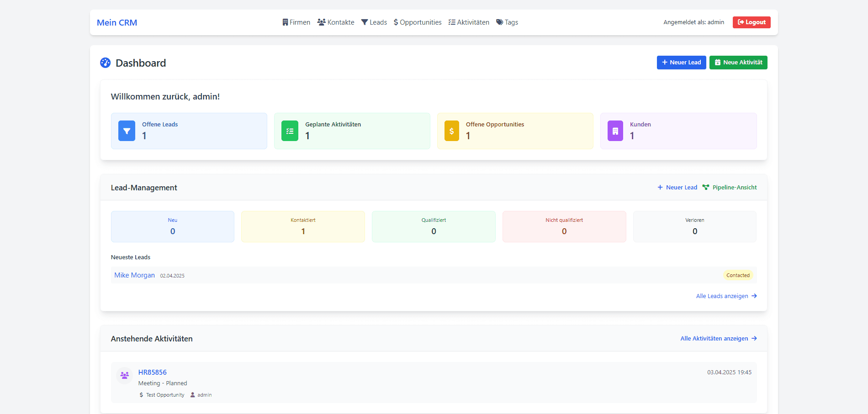Click the dollar icon on Offene Opportunities card
Image resolution: width=868 pixels, height=414 pixels.
pyautogui.click(x=452, y=131)
